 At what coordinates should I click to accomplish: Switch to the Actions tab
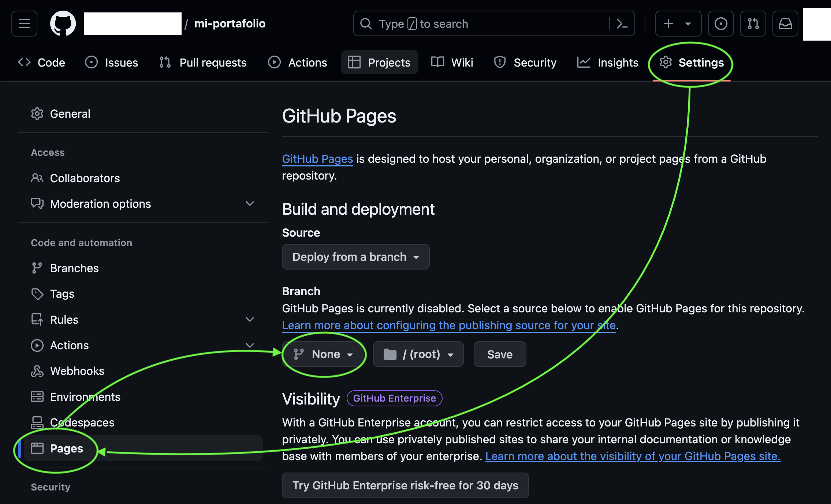pos(297,63)
